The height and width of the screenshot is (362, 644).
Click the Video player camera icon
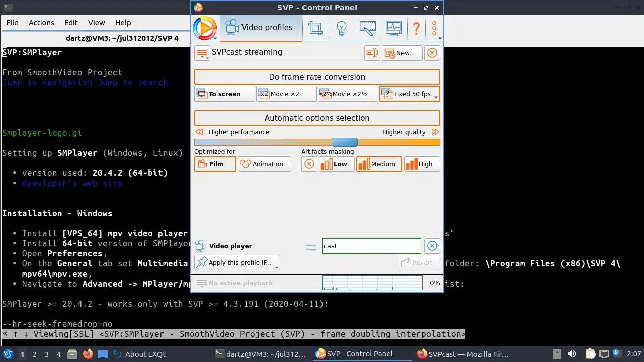[x=200, y=246]
